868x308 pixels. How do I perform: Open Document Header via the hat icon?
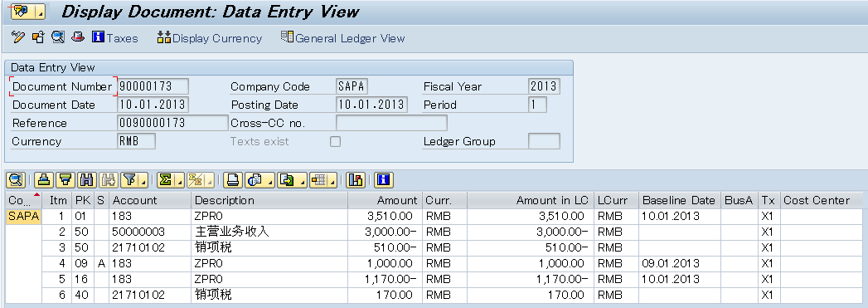pyautogui.click(x=78, y=37)
